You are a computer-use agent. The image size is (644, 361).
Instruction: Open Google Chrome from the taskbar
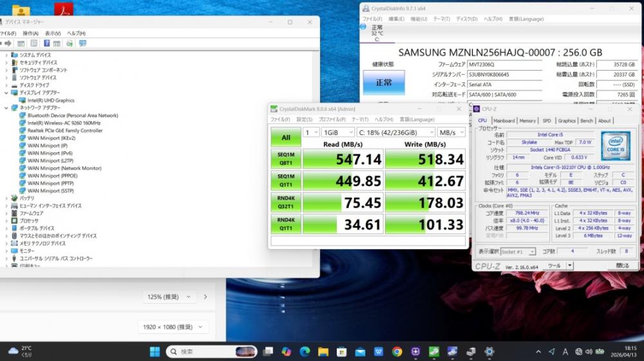397,351
